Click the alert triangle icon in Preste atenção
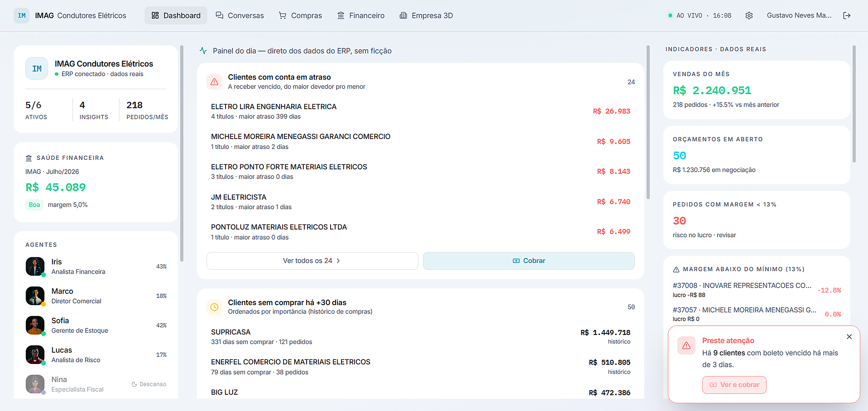Image resolution: width=868 pixels, height=411 pixels. (x=686, y=345)
